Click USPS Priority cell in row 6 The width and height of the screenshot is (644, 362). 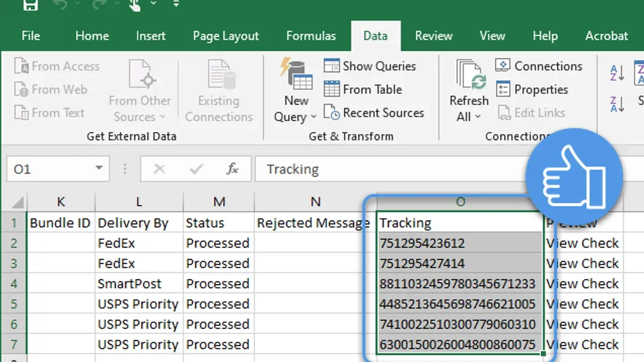tap(139, 324)
